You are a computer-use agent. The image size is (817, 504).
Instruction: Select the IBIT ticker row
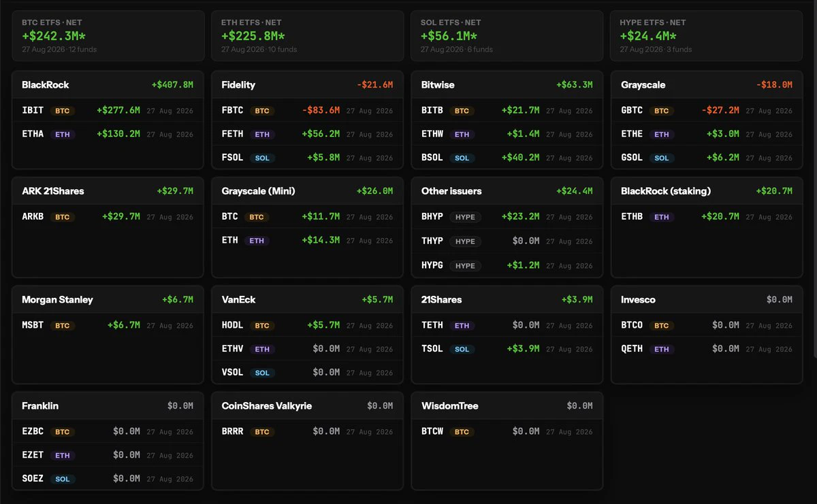click(x=108, y=110)
